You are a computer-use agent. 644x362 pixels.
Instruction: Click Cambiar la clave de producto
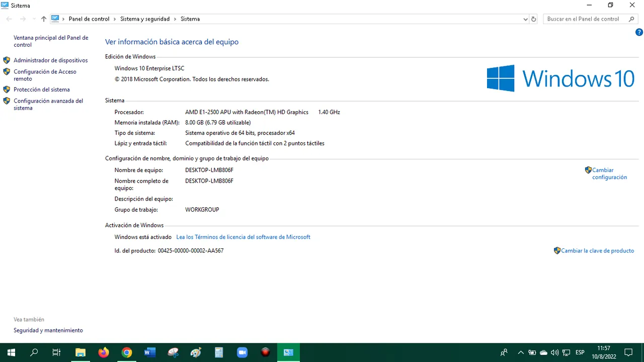pos(598,250)
